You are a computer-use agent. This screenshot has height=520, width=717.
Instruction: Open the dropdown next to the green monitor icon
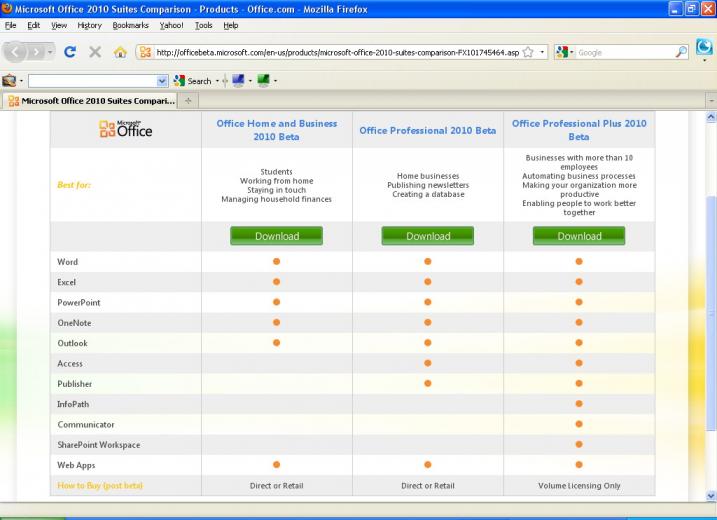pyautogui.click(x=275, y=81)
